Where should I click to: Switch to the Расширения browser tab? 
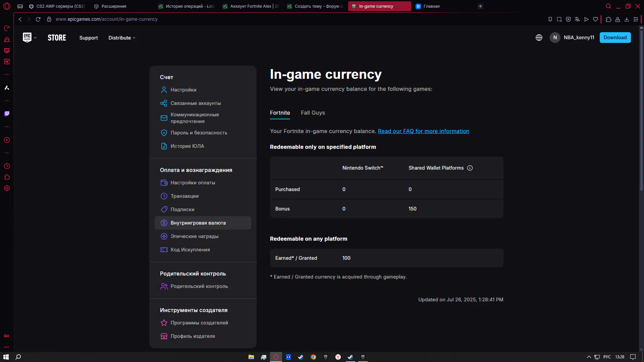[x=114, y=6]
